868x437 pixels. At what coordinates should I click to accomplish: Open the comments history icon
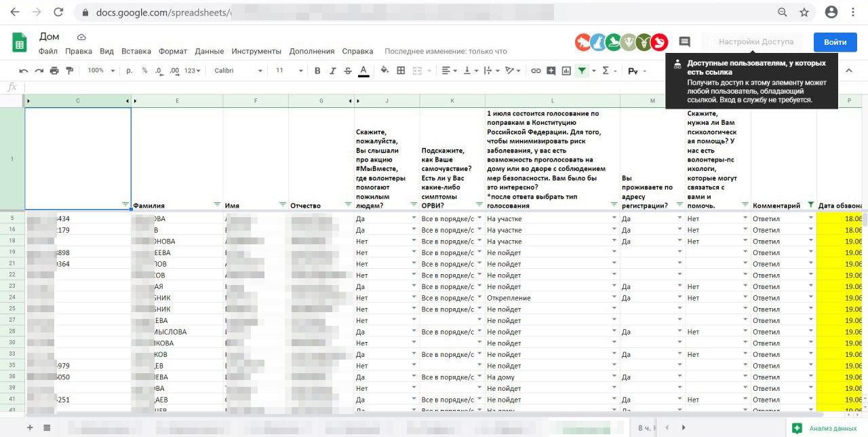coord(684,42)
